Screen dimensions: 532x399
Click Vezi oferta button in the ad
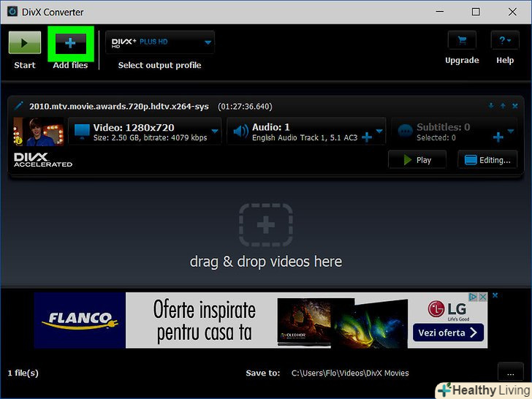coord(448,332)
